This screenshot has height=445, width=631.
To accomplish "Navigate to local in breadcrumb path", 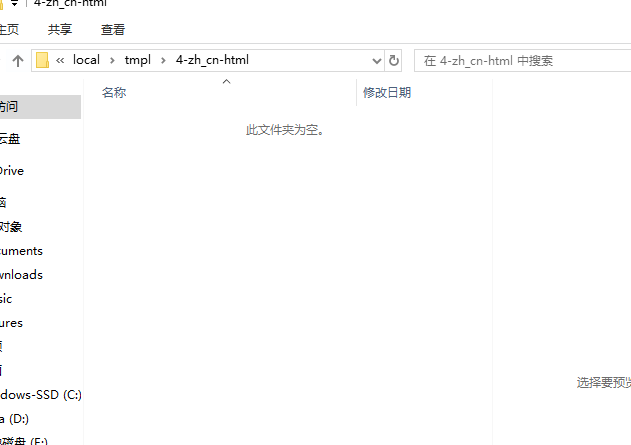I will [x=87, y=60].
